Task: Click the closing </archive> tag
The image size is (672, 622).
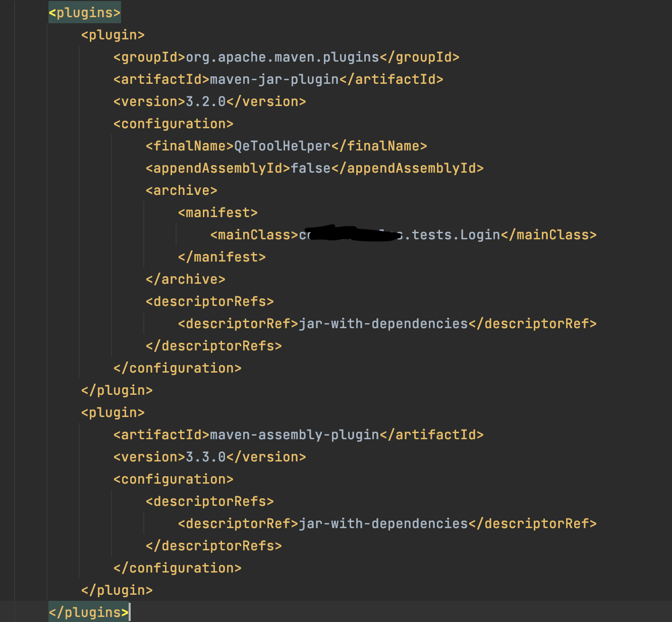Action: (x=186, y=279)
